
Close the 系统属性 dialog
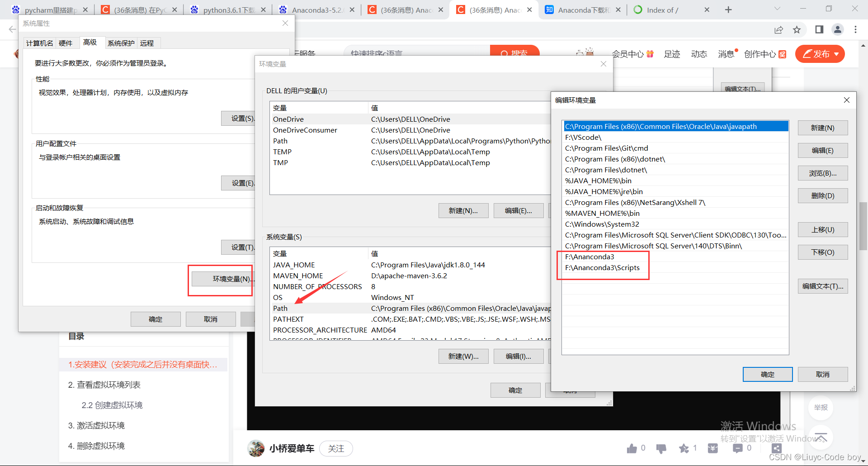pyautogui.click(x=285, y=23)
